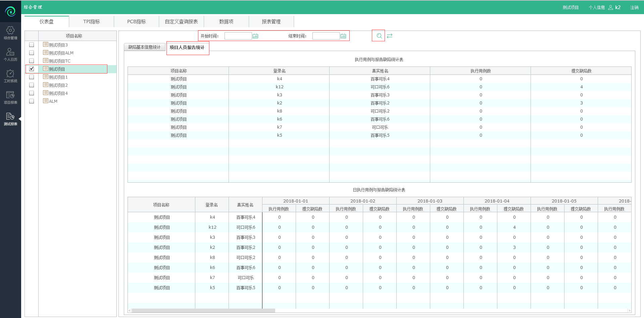This screenshot has height=318, width=644.
Task: Switch to the TPI指标 tab
Action: click(x=91, y=21)
